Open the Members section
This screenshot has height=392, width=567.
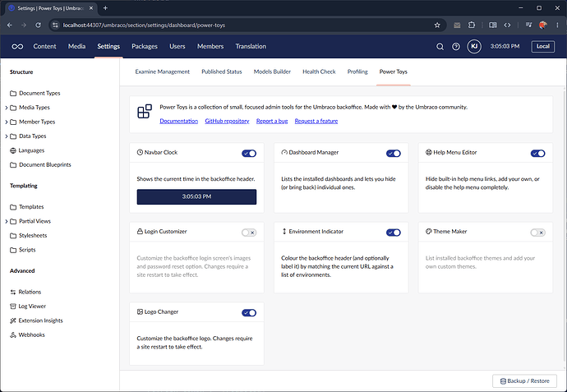coord(210,46)
